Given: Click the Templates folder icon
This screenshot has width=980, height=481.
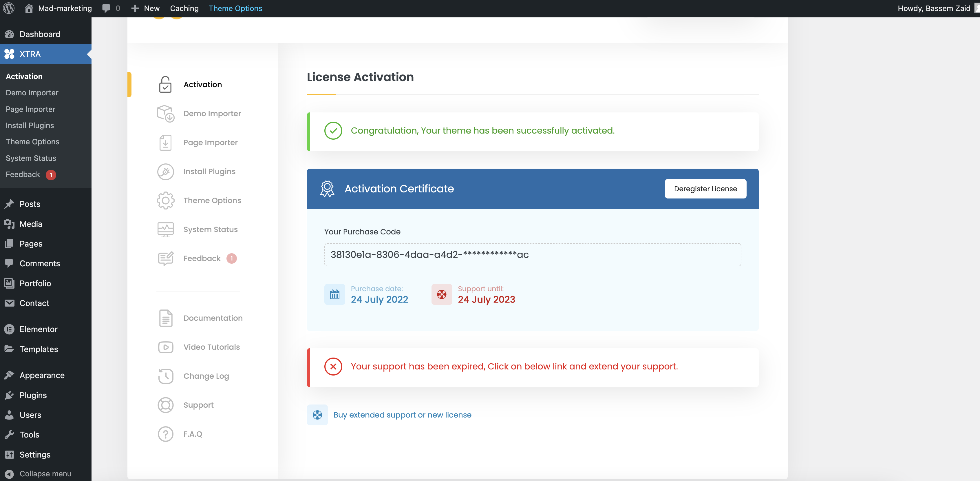Looking at the screenshot, I should pyautogui.click(x=10, y=349).
